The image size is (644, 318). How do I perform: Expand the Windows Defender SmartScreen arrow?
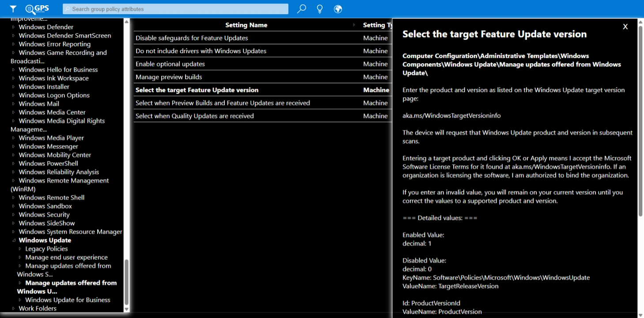(14, 35)
